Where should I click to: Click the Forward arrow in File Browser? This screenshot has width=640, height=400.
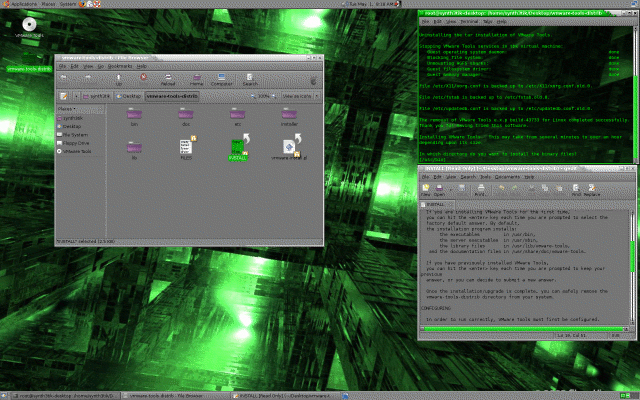coord(88,78)
